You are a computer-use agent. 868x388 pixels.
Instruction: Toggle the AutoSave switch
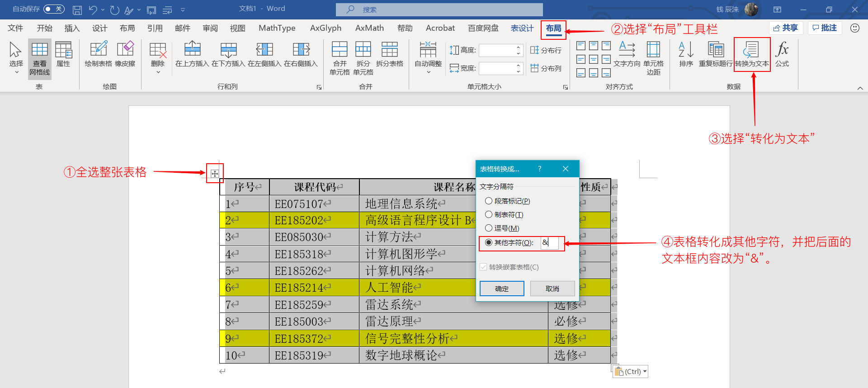pos(54,9)
